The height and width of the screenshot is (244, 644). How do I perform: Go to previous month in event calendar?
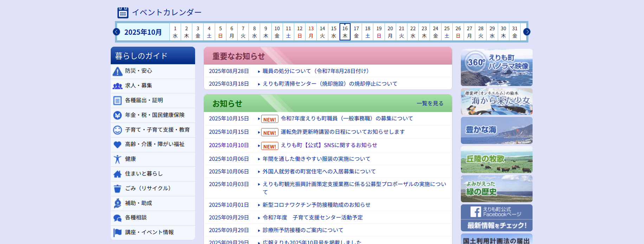pyautogui.click(x=116, y=32)
